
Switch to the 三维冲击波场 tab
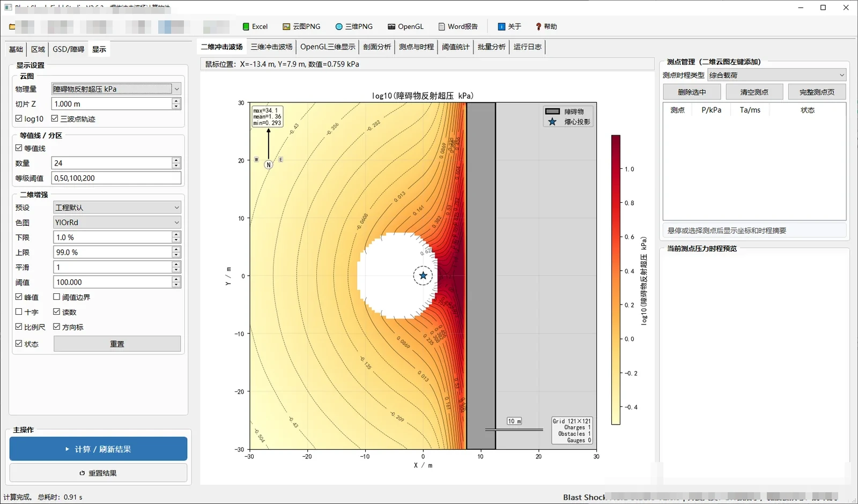tap(272, 47)
